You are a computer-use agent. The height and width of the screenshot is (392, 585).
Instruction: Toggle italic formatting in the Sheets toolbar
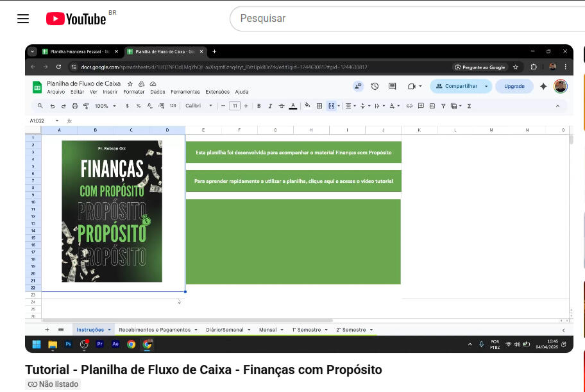[270, 106]
